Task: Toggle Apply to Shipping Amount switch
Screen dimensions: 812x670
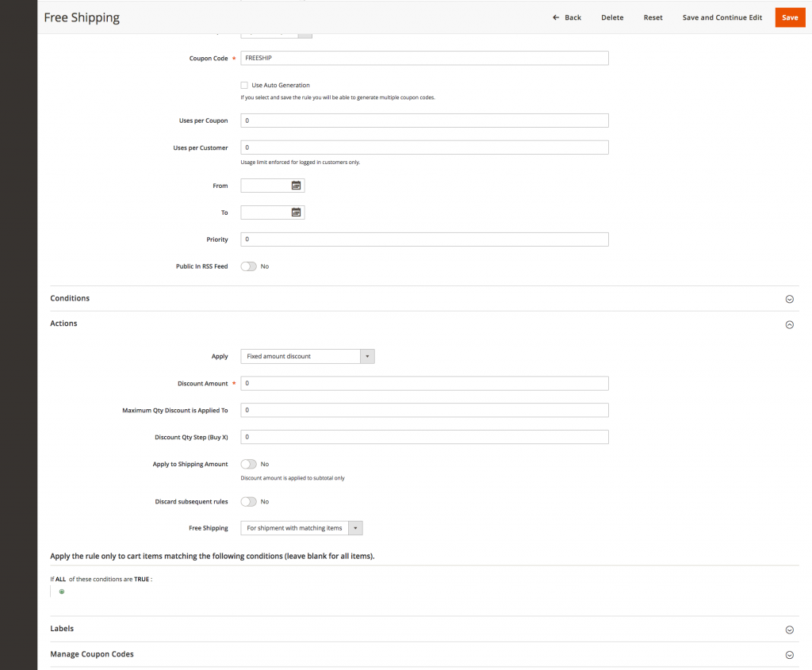Action: tap(249, 464)
